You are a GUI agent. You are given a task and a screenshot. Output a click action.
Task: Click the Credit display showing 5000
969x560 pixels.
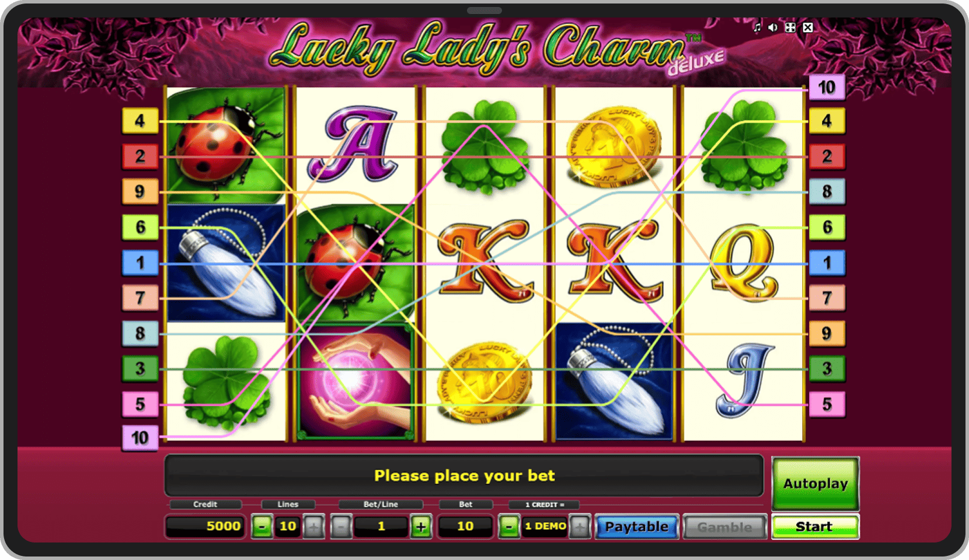click(x=205, y=526)
